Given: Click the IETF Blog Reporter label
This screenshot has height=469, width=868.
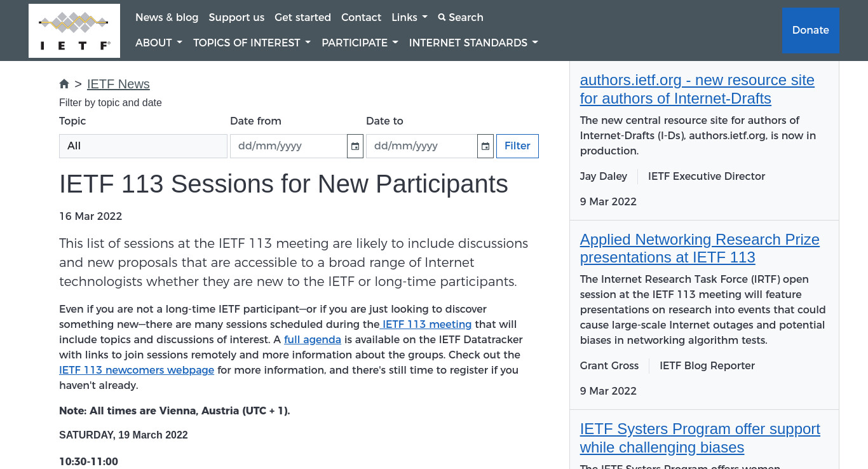Looking at the screenshot, I should pos(707,365).
